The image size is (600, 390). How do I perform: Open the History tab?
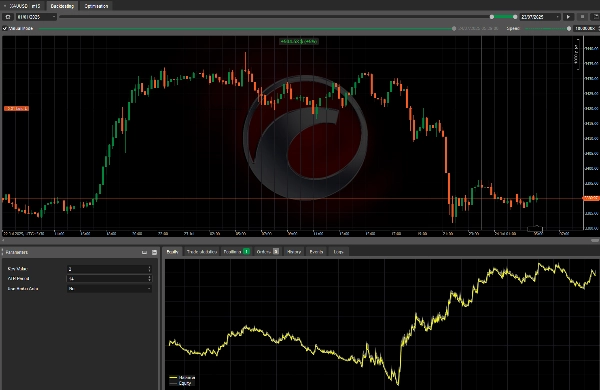[x=294, y=251]
